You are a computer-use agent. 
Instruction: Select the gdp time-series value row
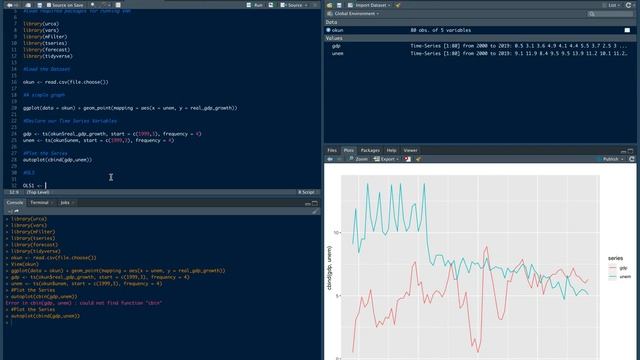coord(480,46)
